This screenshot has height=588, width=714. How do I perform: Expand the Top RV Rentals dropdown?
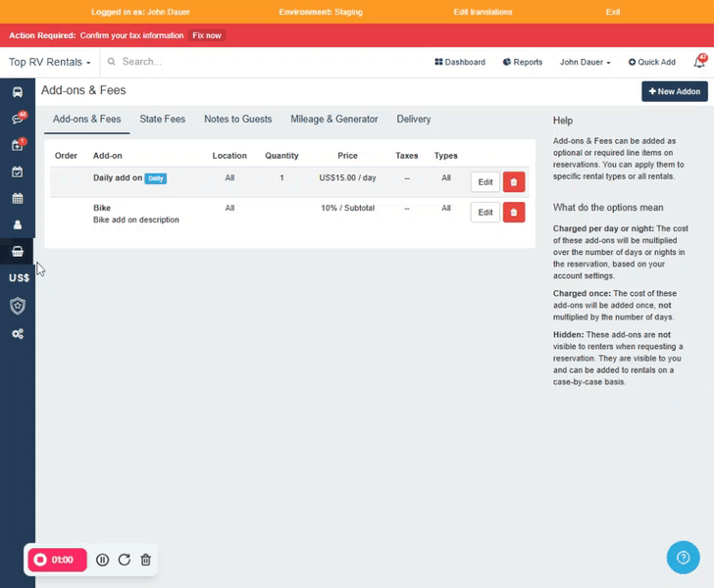(50, 62)
